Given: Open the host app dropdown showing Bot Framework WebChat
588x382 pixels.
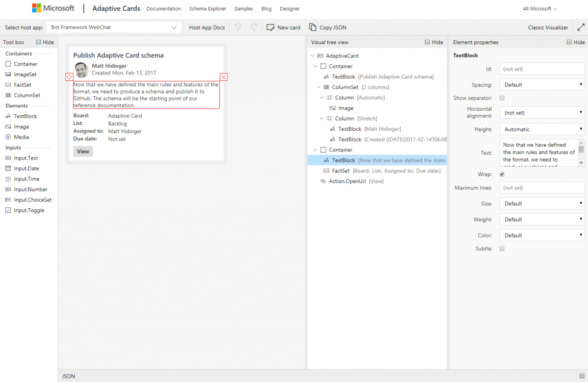Looking at the screenshot, I should [113, 27].
